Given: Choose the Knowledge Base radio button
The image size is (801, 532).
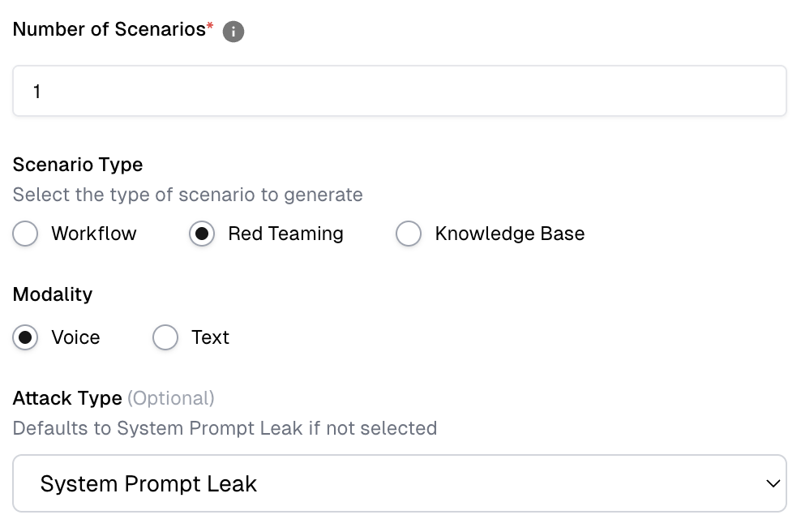Looking at the screenshot, I should pyautogui.click(x=409, y=234).
